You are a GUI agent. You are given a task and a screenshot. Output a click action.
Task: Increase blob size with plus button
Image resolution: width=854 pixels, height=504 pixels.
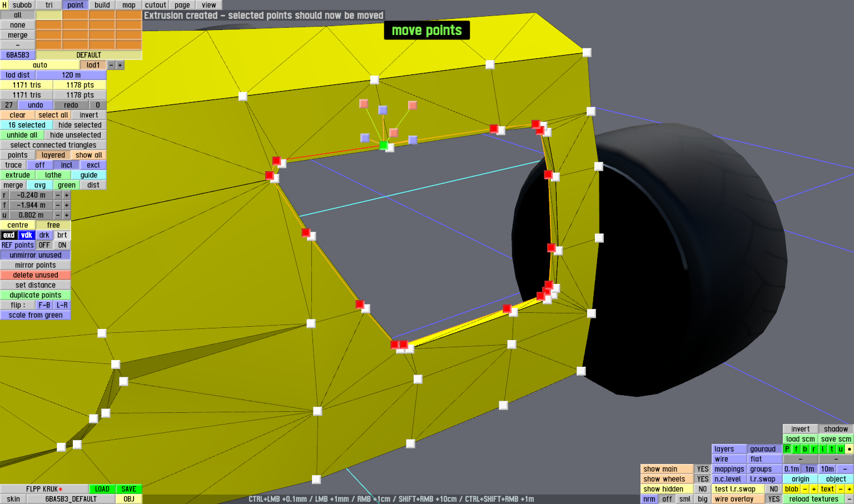click(813, 489)
